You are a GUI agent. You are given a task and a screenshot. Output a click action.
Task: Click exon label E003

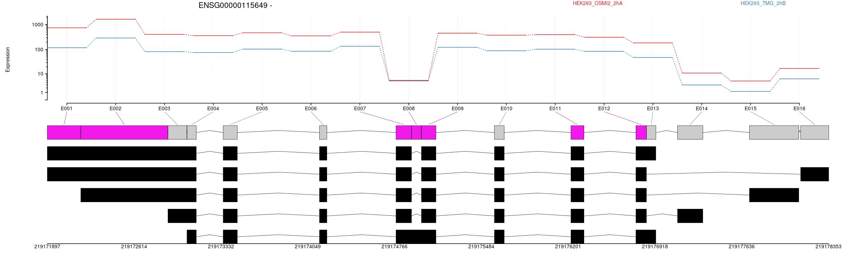tap(164, 108)
